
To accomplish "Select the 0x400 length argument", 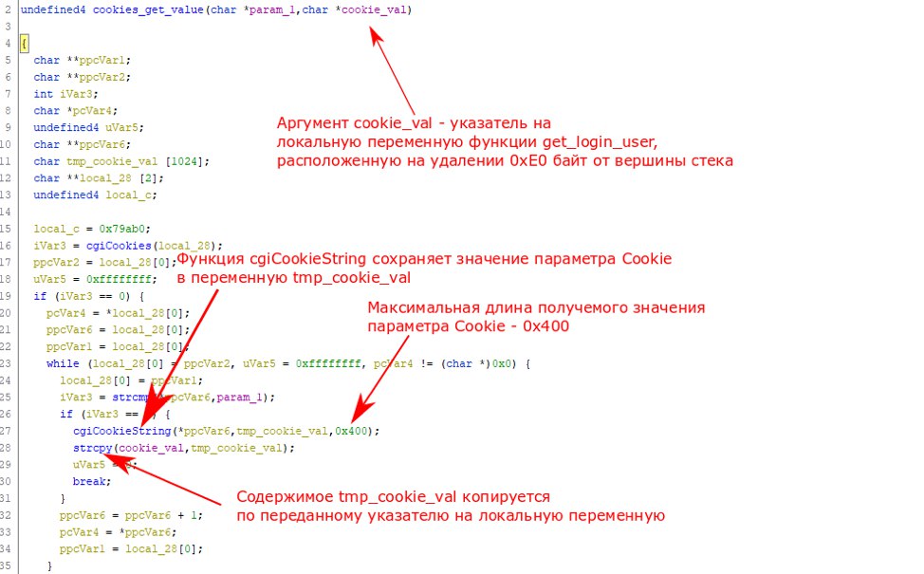I will (x=351, y=431).
